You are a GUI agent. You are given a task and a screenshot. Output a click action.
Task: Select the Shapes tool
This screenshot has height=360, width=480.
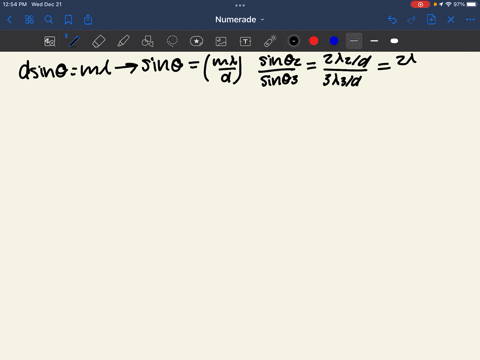[x=148, y=41]
